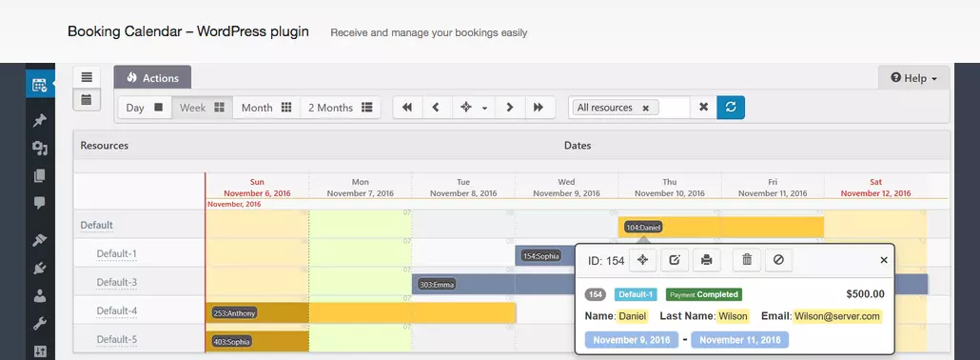This screenshot has width=980, height=360.
Task: Open the Appearance brush sidebar icon
Action: tap(40, 240)
